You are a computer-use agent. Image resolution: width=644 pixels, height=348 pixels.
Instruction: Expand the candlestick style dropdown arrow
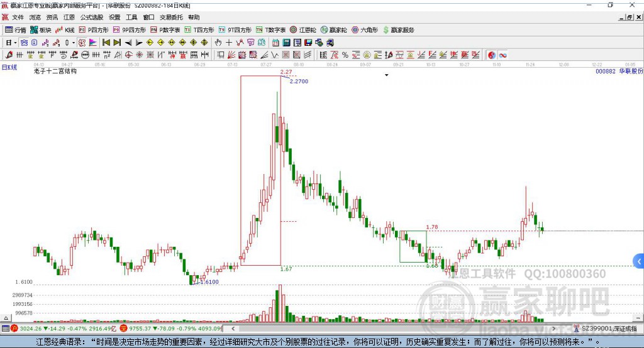pos(74,43)
